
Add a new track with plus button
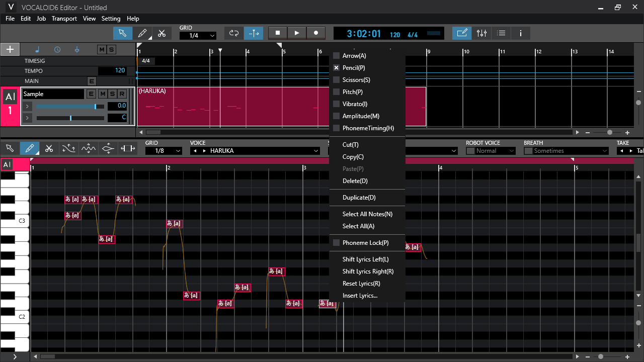click(x=10, y=49)
